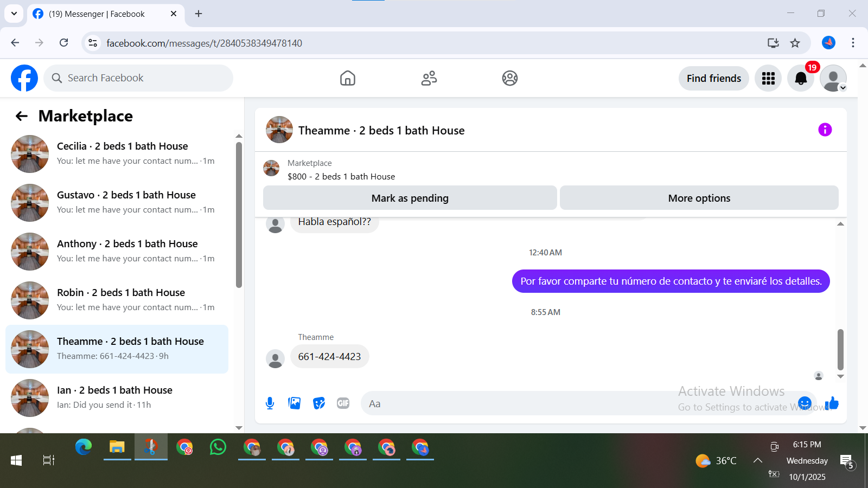Open Gustavo's 2 beds 1 bath conversation

(117, 203)
